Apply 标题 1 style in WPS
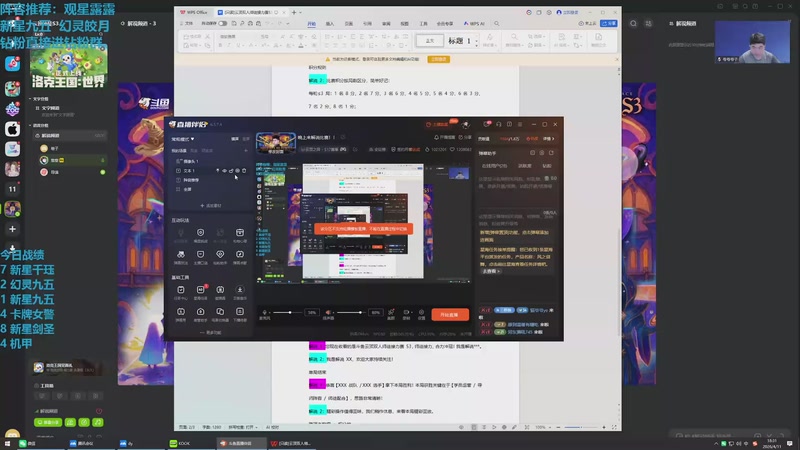 459,40
